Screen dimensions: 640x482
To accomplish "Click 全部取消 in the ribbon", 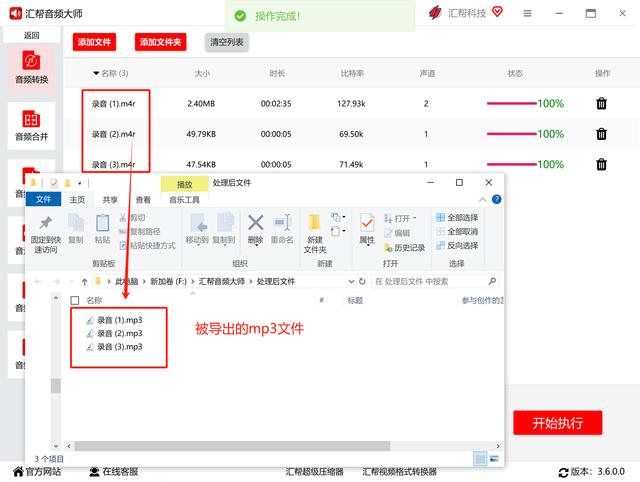I will [457, 231].
